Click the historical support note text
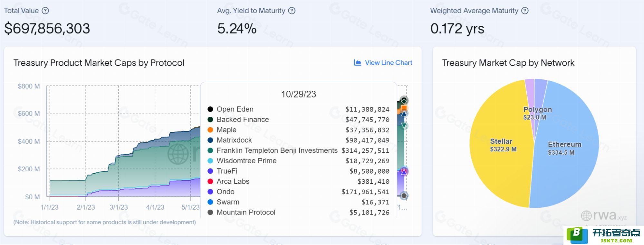The width and height of the screenshot is (644, 245). click(104, 222)
